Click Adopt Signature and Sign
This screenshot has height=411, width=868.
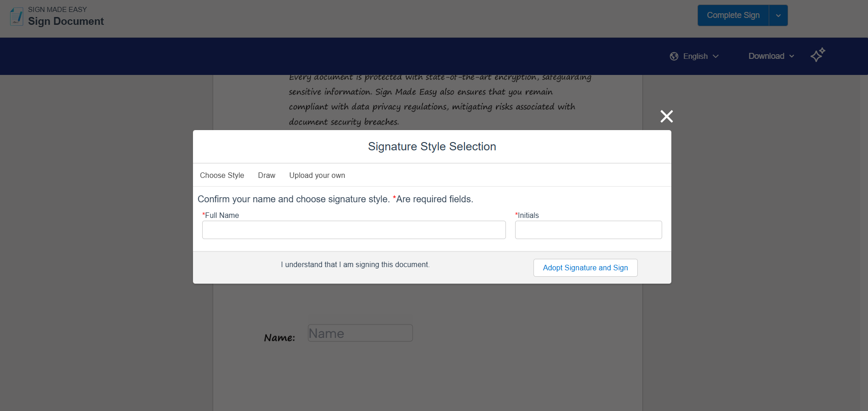point(585,268)
